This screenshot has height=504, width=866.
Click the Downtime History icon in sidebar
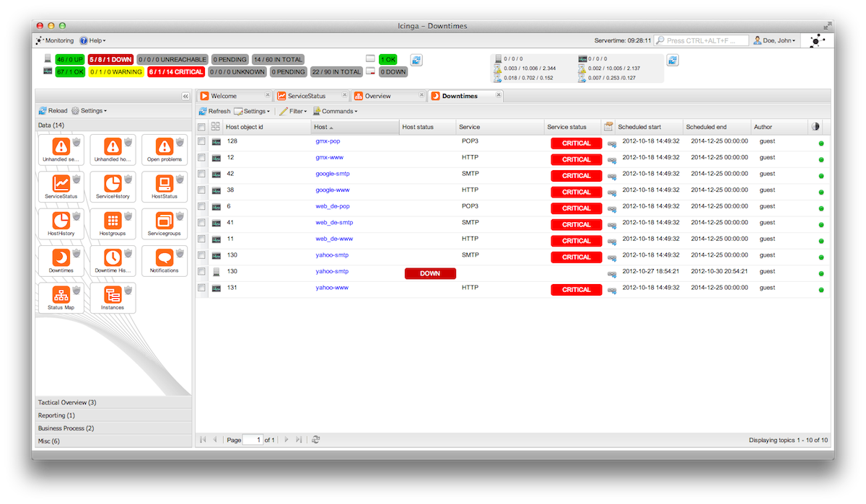(x=112, y=257)
